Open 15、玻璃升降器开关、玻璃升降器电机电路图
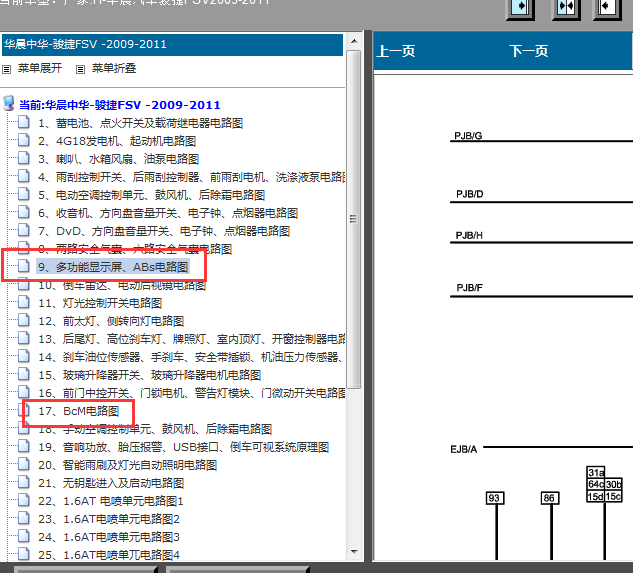Image resolution: width=633 pixels, height=573 pixels. (149, 375)
